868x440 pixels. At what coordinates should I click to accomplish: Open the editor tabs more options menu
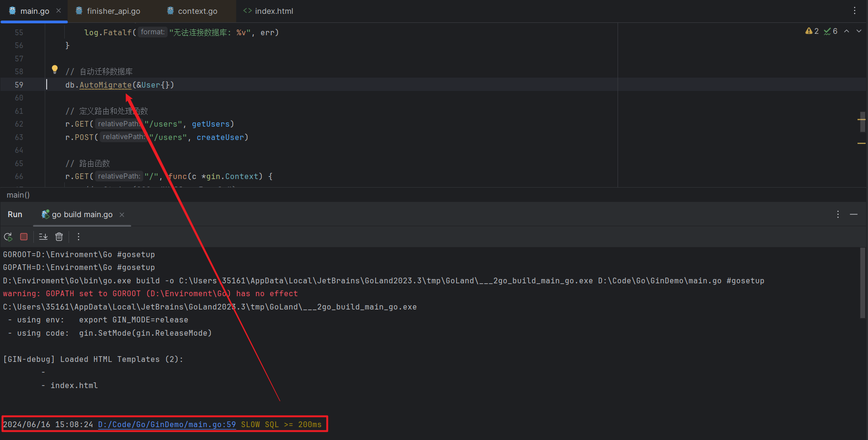coord(855,10)
